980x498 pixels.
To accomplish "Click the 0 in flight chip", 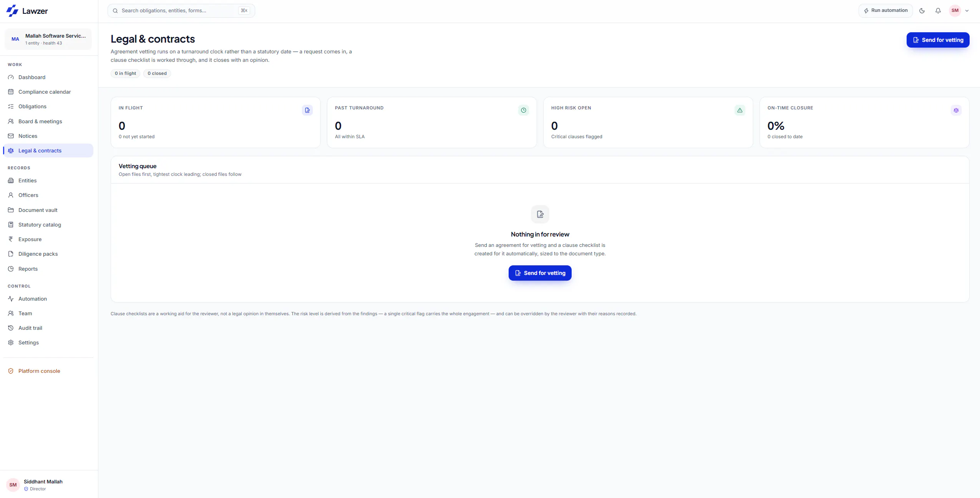I will point(126,73).
